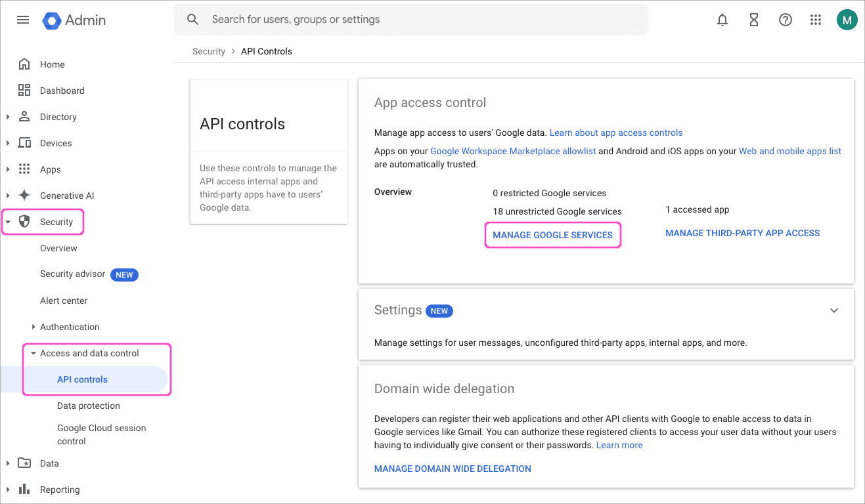The height and width of the screenshot is (504, 865).
Task: Expand the Settings card chevron
Action: [834, 310]
